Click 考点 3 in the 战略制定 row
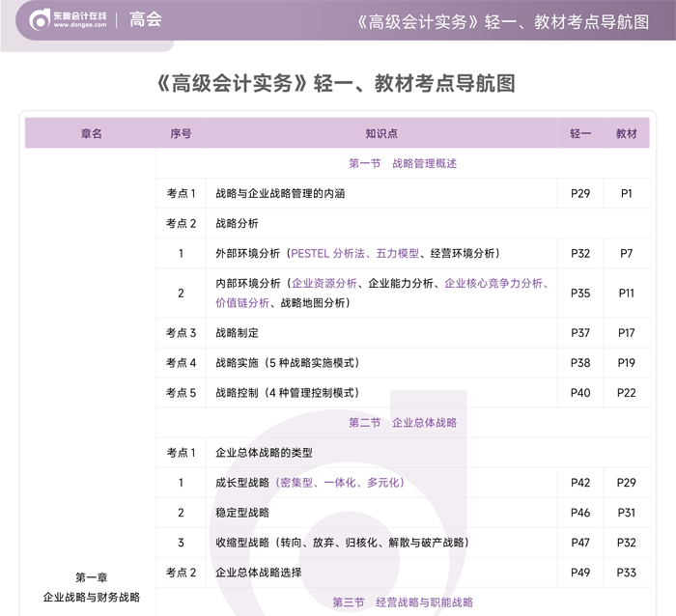 181,333
